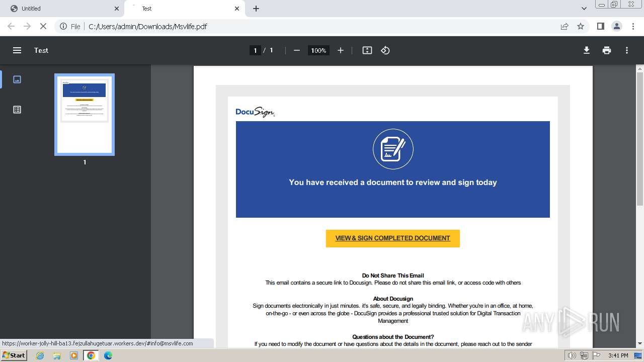Download the PDF file

[x=587, y=50]
